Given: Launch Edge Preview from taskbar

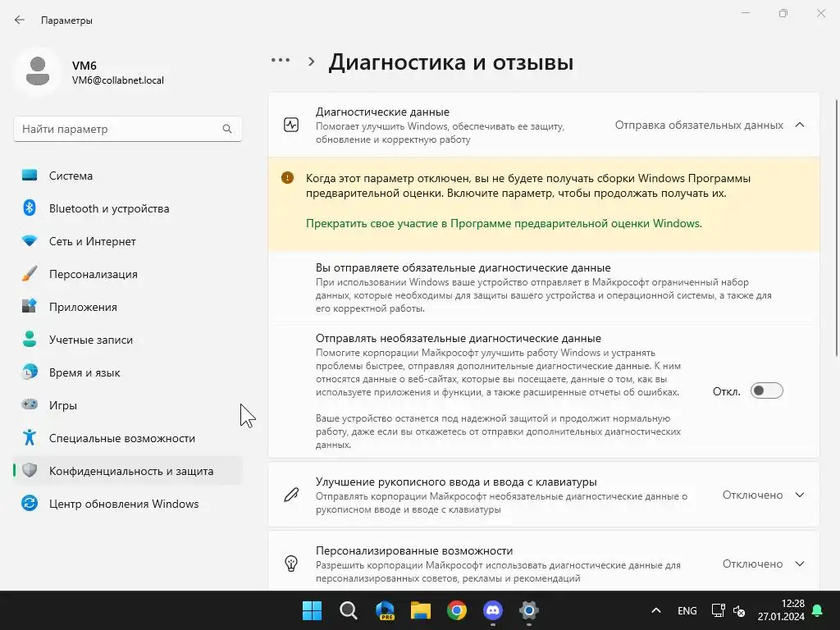Looking at the screenshot, I should pos(385,610).
